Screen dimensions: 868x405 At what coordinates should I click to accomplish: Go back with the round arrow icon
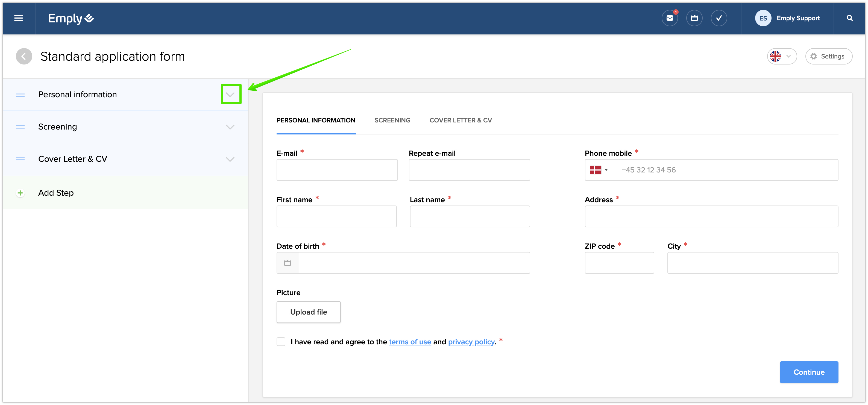coord(24,56)
